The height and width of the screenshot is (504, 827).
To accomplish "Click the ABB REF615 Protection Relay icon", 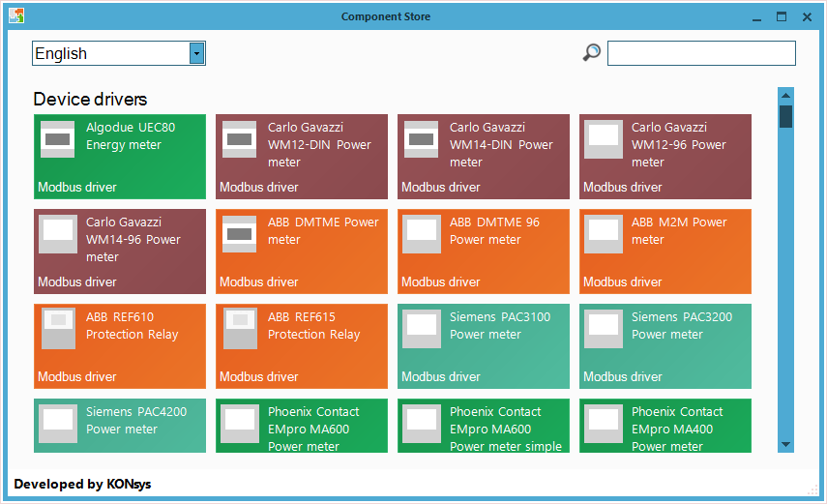I will coord(241,329).
